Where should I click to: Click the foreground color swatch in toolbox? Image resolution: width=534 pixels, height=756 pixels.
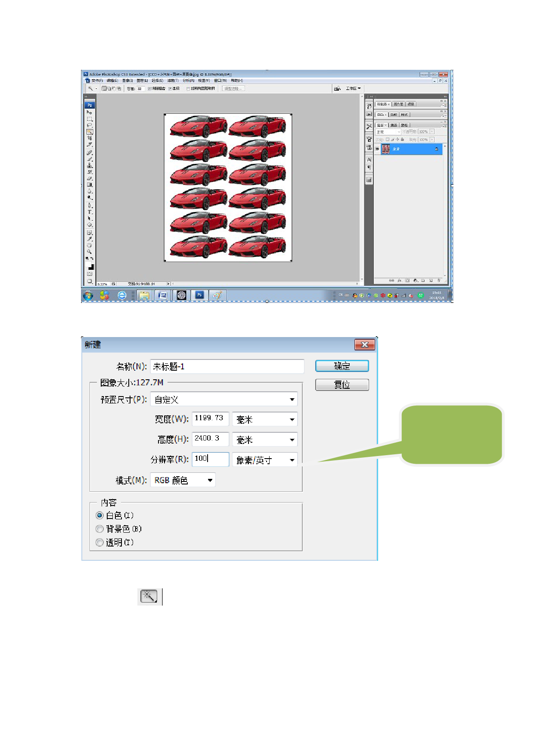click(x=89, y=265)
